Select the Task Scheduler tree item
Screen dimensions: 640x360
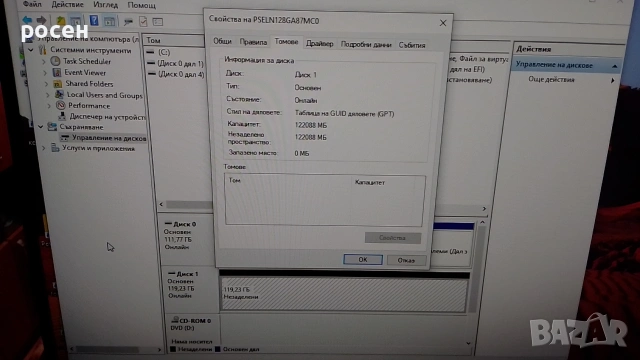(x=87, y=61)
